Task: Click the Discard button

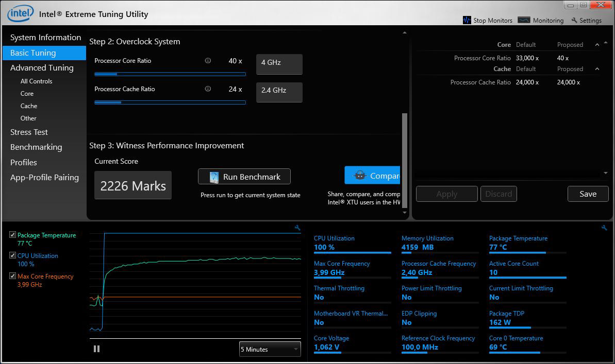Action: pos(498,194)
